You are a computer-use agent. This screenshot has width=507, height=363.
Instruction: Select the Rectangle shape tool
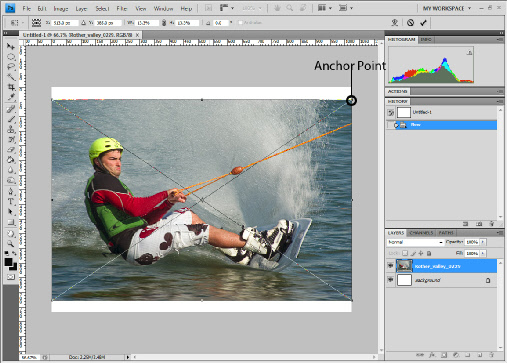click(11, 222)
